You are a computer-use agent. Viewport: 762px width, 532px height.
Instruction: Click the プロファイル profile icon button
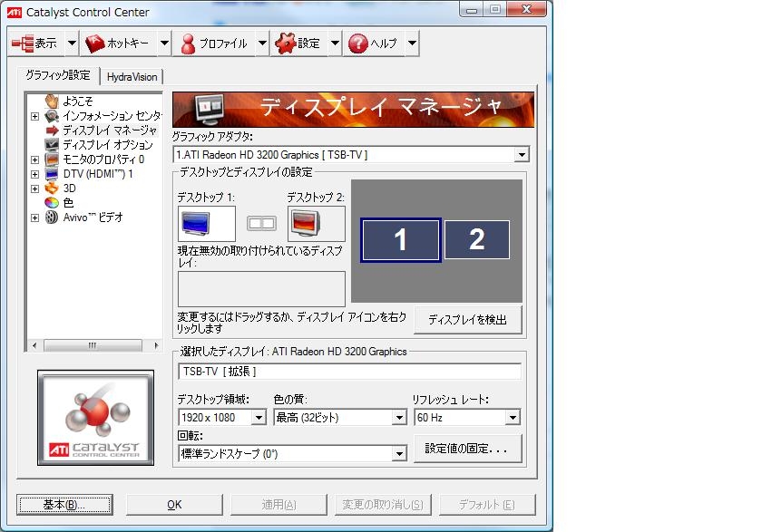point(214,44)
